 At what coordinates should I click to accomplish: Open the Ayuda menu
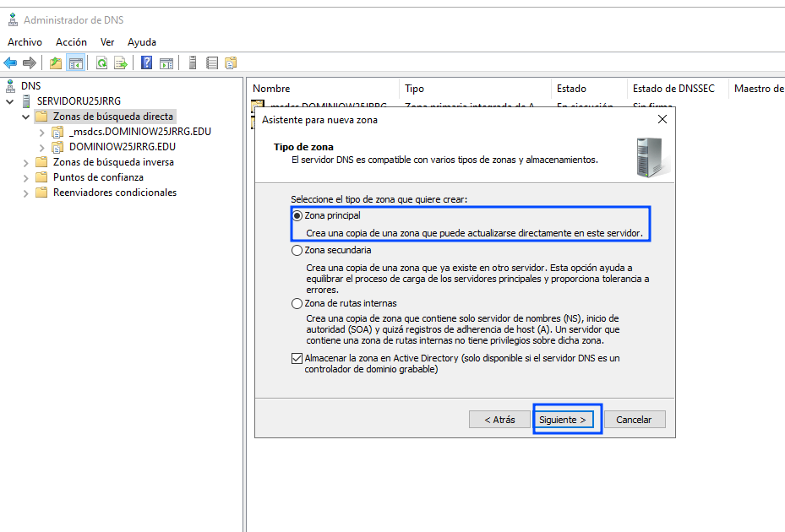[x=142, y=42]
